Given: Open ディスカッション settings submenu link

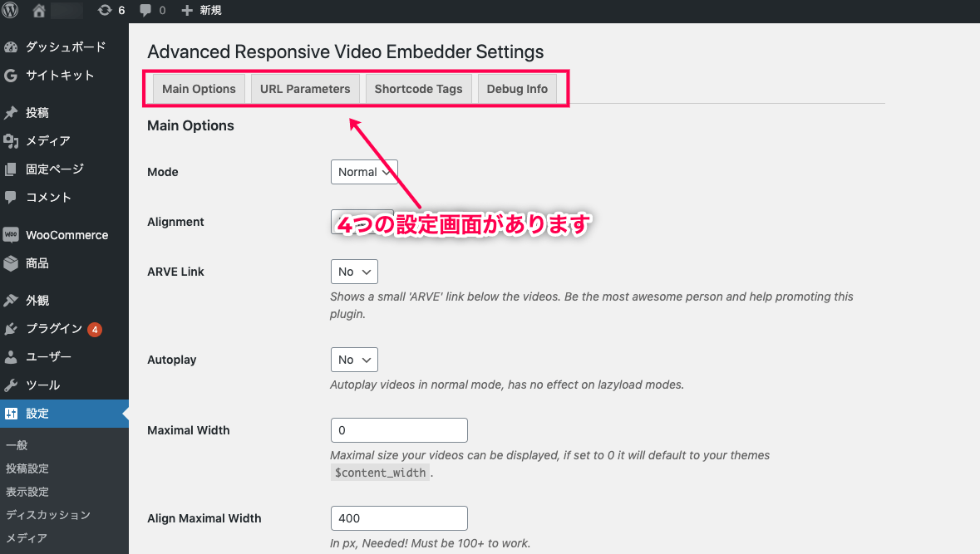Looking at the screenshot, I should pyautogui.click(x=48, y=515).
